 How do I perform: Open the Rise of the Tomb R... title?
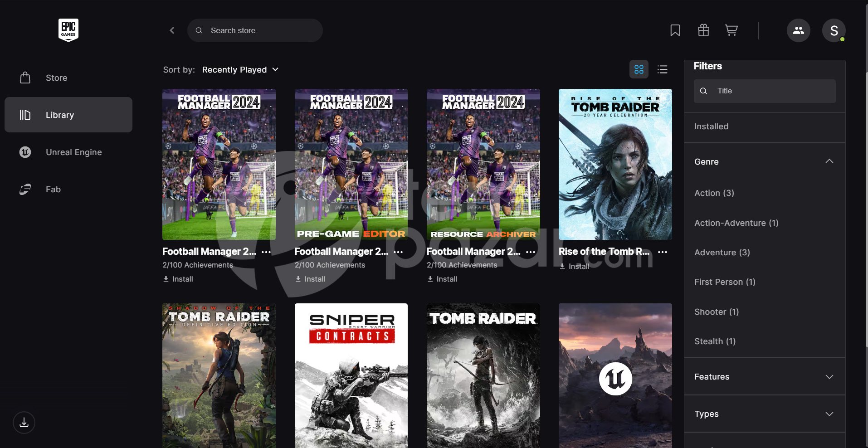[604, 251]
